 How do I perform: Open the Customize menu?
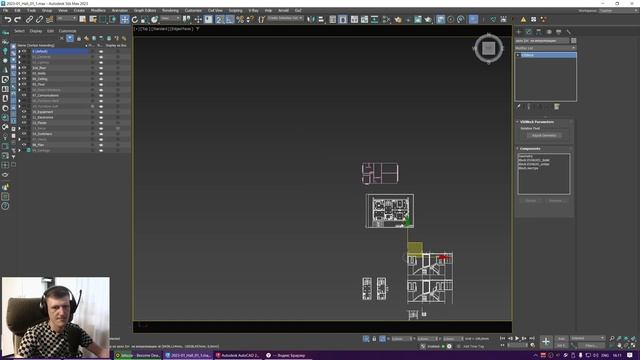[x=193, y=11]
